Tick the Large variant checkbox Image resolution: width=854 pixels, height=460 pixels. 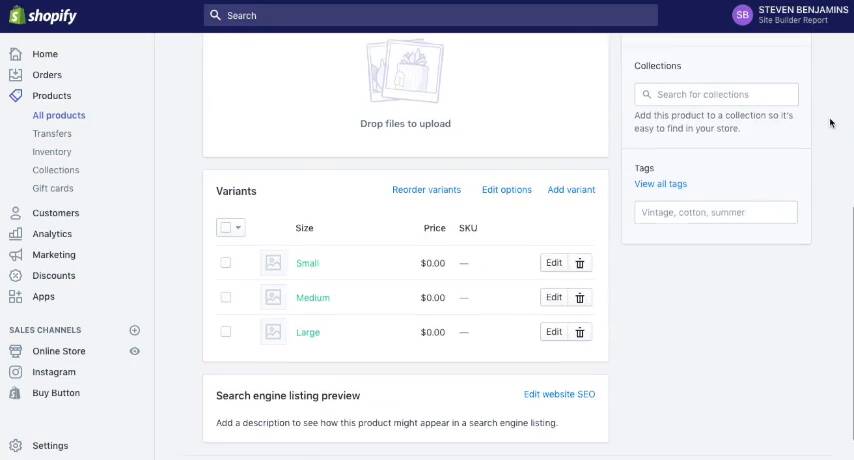[x=225, y=332]
